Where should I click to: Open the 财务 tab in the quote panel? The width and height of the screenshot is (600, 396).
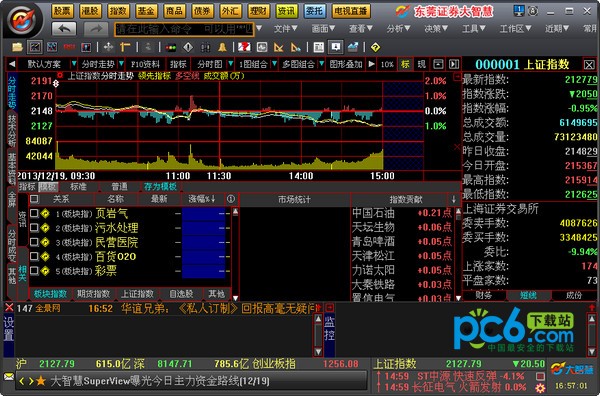(x=484, y=295)
